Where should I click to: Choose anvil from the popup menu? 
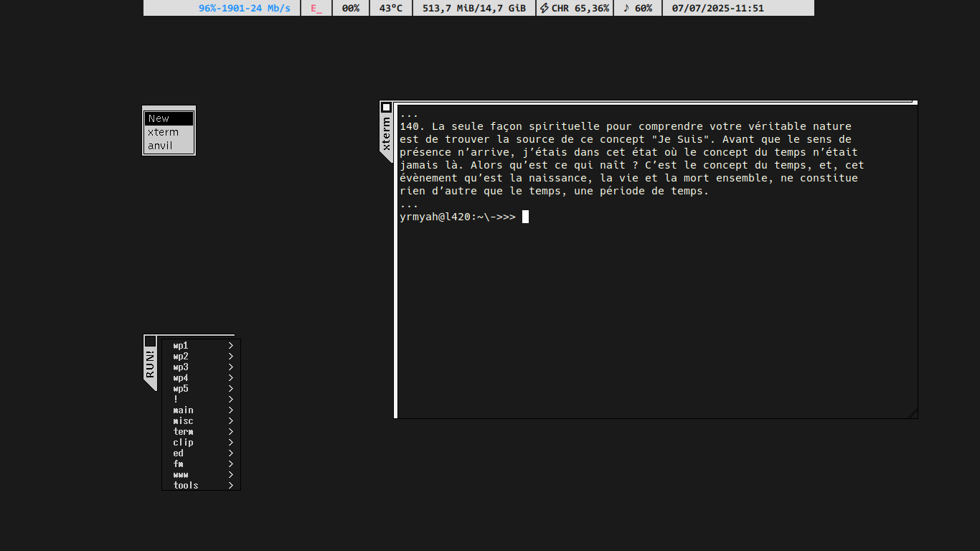pyautogui.click(x=169, y=146)
